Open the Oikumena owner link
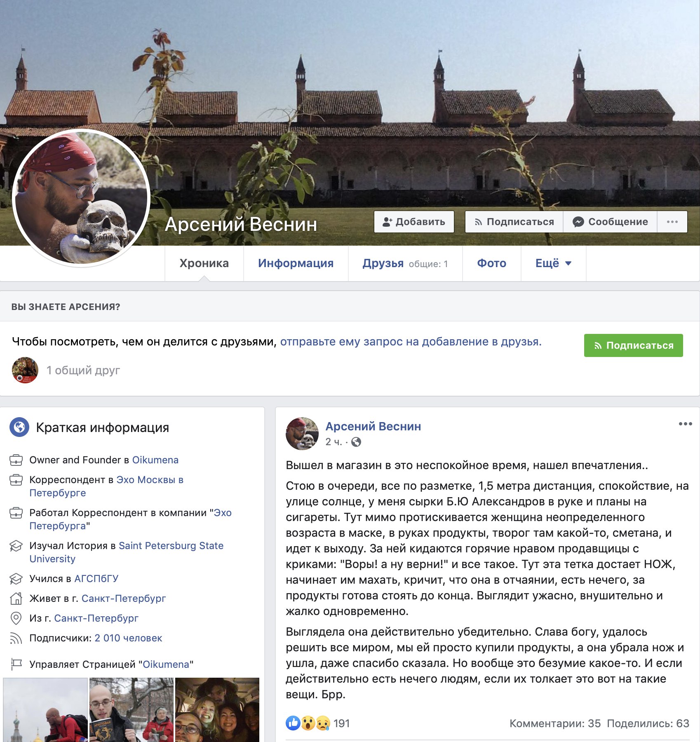The width and height of the screenshot is (700, 742). [x=155, y=460]
